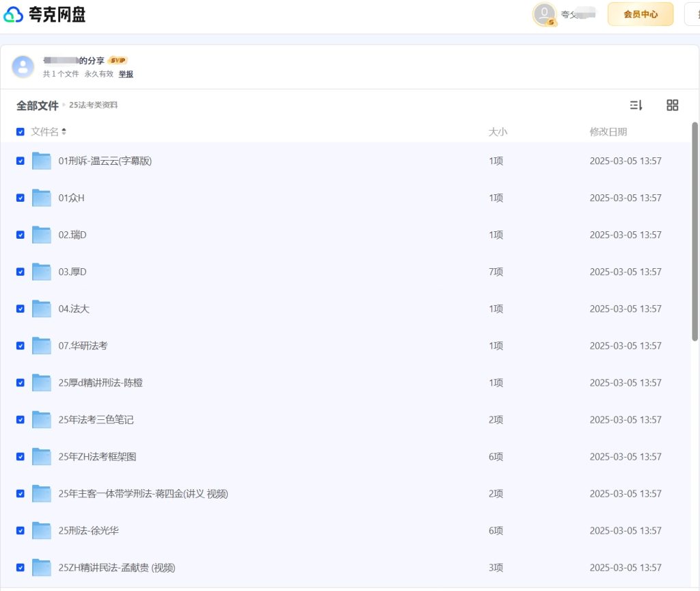Open folder 25厚d精讲刑法-陈橙
Screen dimensions: 700x591
coord(100,383)
